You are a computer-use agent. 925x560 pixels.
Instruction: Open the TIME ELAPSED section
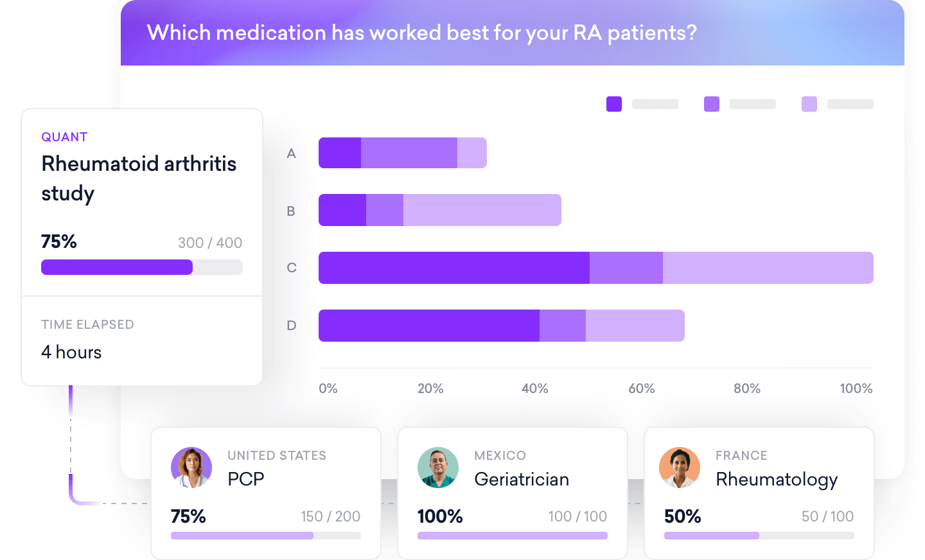(88, 324)
